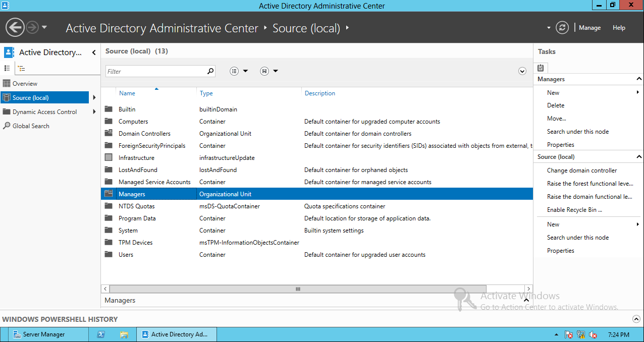644x342 pixels.
Task: Click the horizontal scrollbar right arrow
Action: (528, 289)
